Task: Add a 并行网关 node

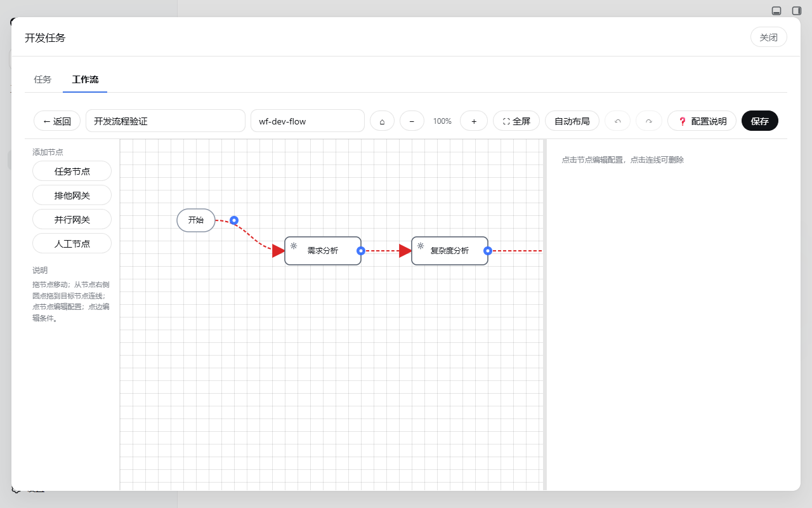Action: coord(72,219)
